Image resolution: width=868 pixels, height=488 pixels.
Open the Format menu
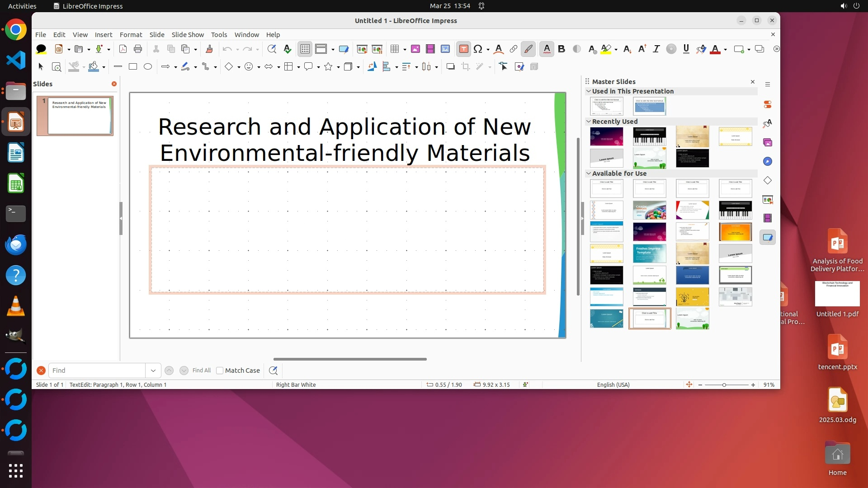coord(131,34)
